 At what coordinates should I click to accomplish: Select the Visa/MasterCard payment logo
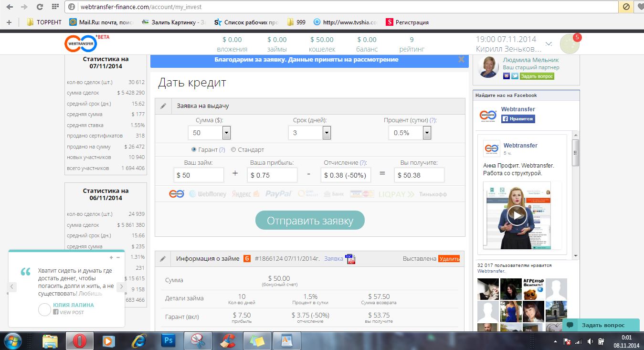coord(361,194)
